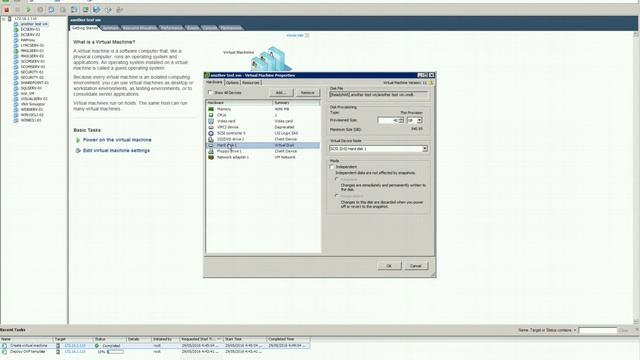The image size is (640, 360).
Task: Select SECURITY-02 in the inventory tree
Action: pos(32,77)
